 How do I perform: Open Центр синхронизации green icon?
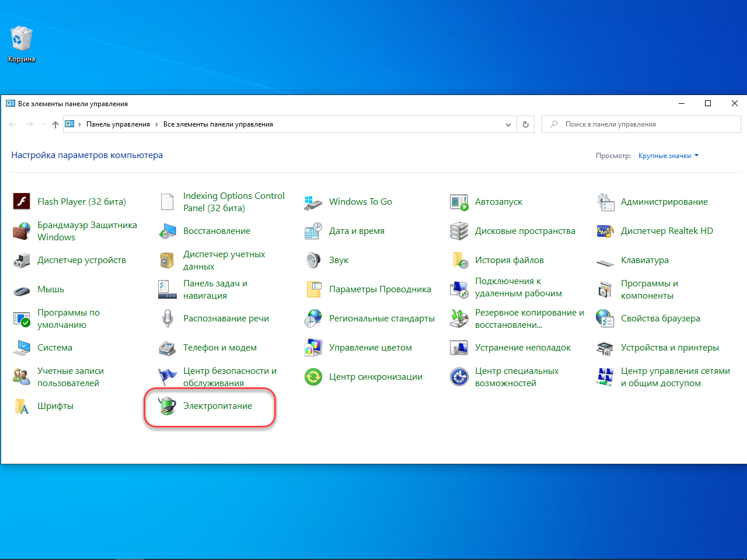[313, 377]
